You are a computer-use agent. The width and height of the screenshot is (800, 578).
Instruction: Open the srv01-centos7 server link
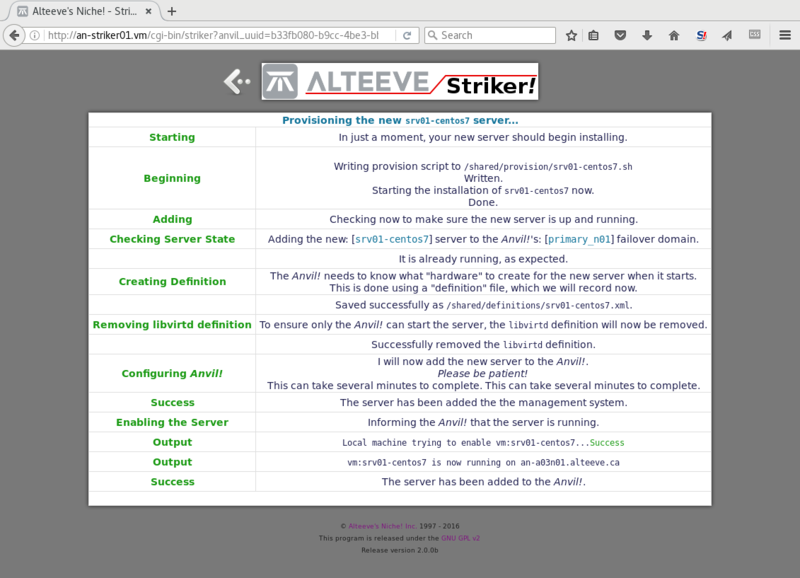392,239
